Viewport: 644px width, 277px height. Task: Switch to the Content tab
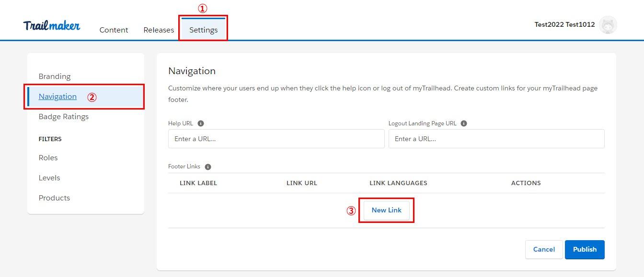114,30
